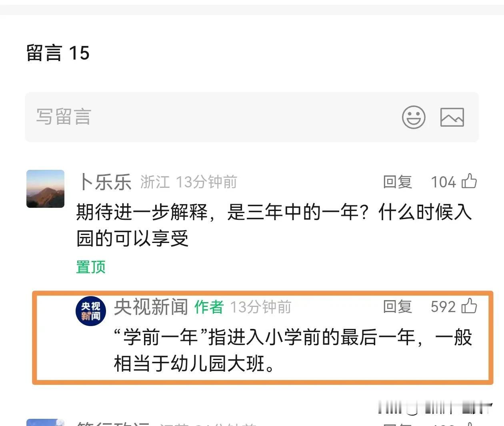Tap the 592 like count number

coord(443,307)
